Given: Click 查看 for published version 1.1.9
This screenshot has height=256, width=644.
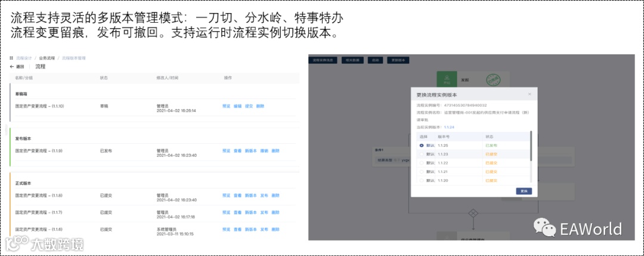Looking at the screenshot, I should pos(237,151).
